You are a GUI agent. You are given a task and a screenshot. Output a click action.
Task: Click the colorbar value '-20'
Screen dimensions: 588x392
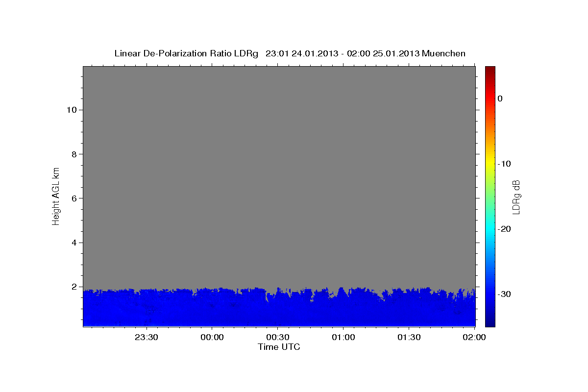504,229
